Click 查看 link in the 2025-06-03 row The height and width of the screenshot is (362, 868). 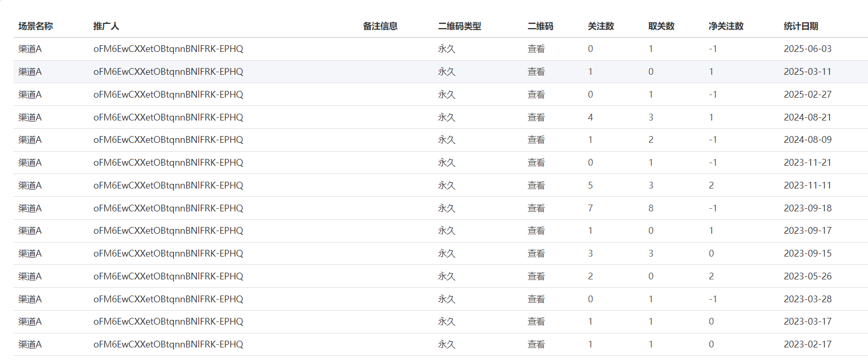(536, 49)
